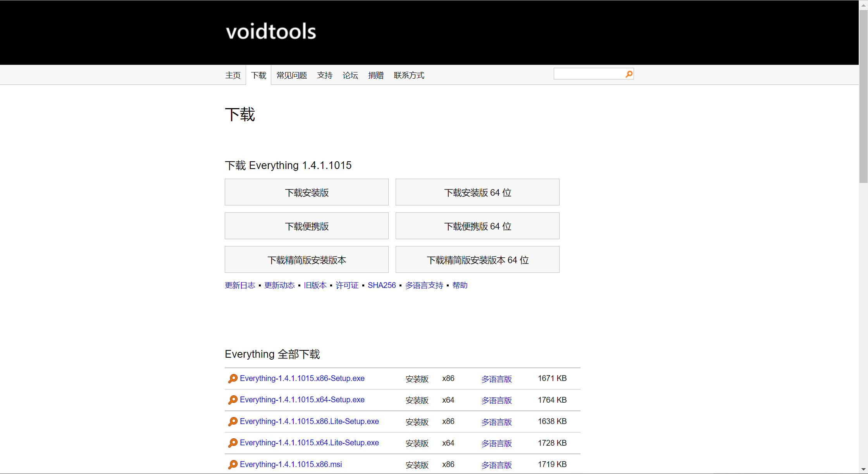Click 多语言版 in the x86-Setup.exe row
The width and height of the screenshot is (868, 474).
[496, 379]
